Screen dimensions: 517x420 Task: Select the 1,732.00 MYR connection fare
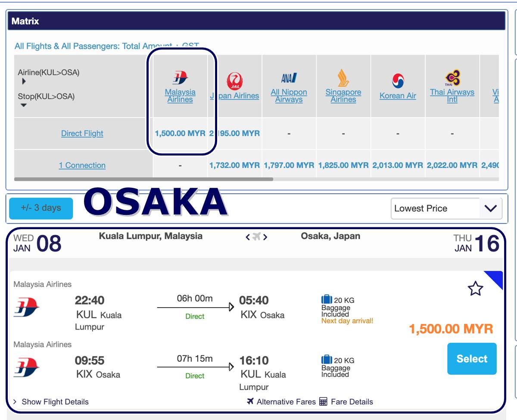click(x=235, y=165)
